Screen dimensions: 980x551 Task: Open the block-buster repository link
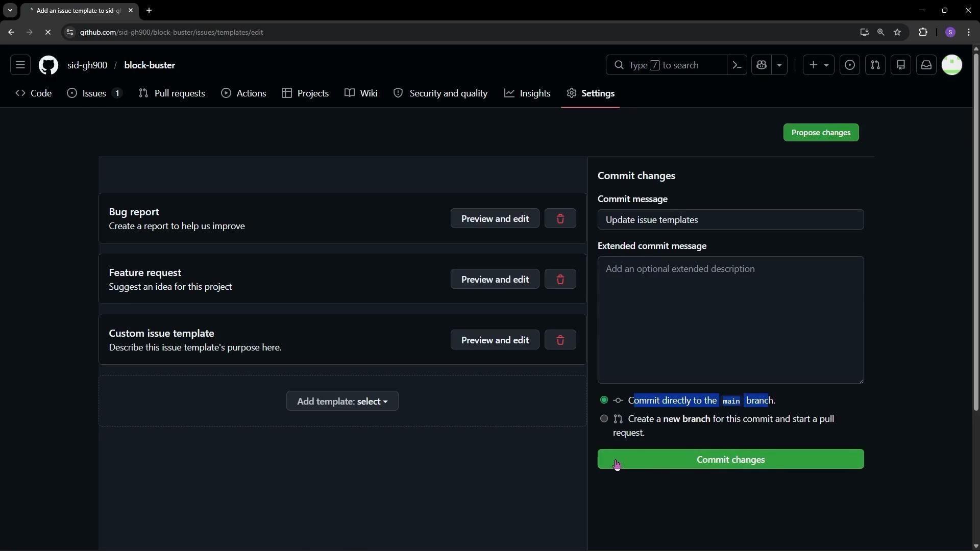(150, 65)
